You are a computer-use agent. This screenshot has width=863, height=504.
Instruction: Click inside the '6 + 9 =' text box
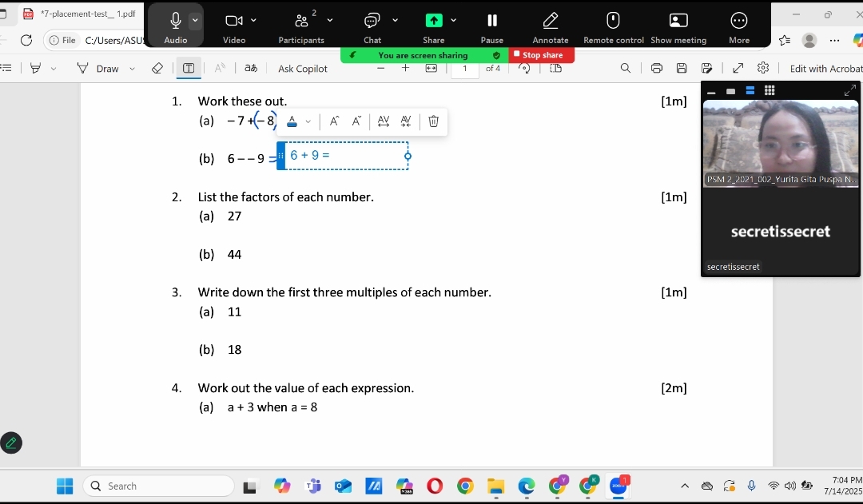(x=348, y=156)
